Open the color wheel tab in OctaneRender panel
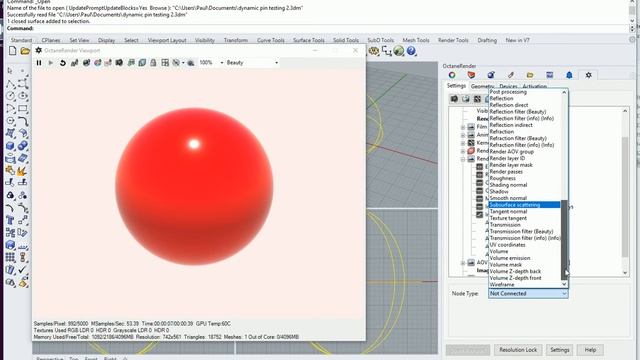 (452, 75)
